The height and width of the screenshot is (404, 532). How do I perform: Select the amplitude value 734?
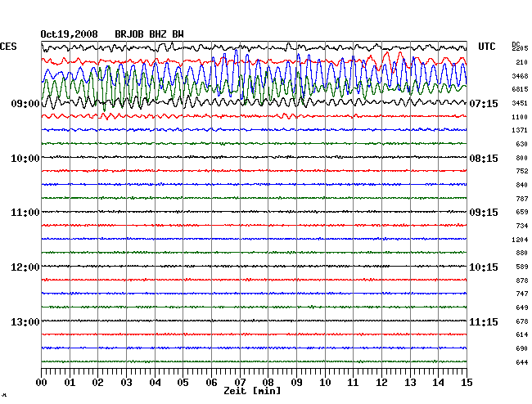(x=522, y=226)
